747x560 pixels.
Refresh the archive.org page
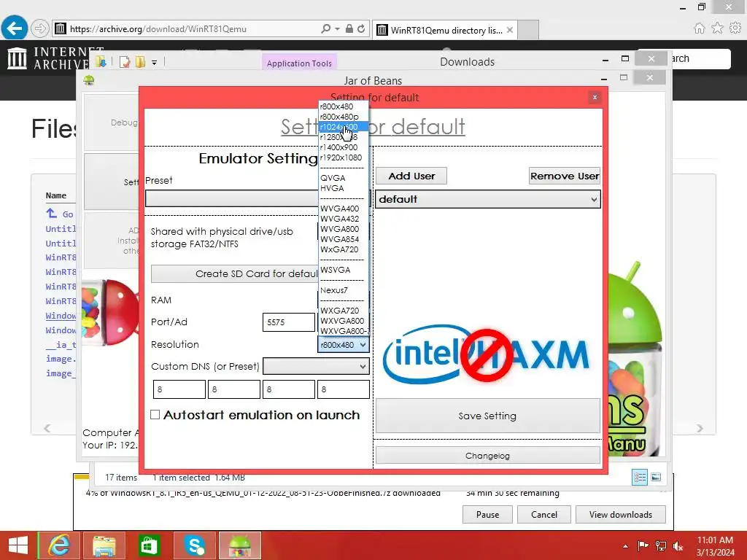tap(361, 28)
